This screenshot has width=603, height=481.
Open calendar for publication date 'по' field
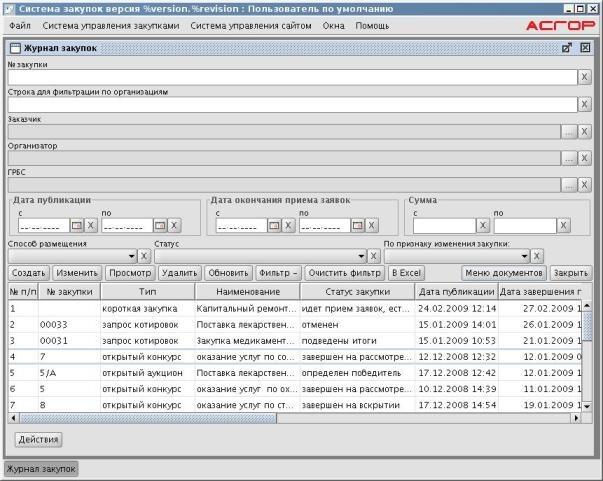(x=162, y=225)
